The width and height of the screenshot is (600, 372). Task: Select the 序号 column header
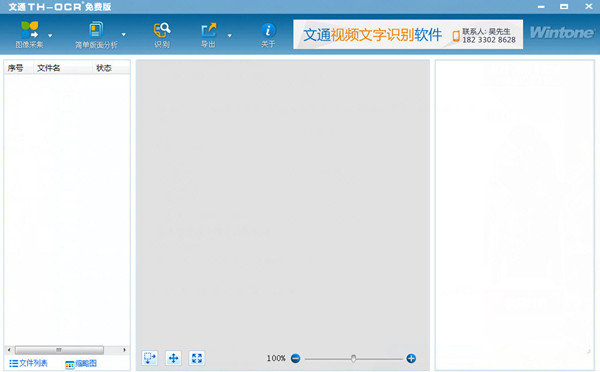pos(15,68)
